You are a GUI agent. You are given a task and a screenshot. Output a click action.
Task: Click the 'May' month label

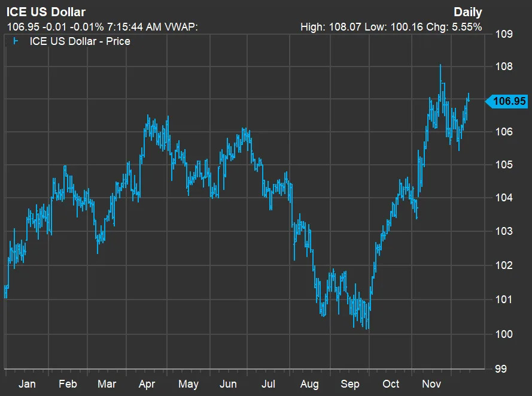tap(189, 385)
